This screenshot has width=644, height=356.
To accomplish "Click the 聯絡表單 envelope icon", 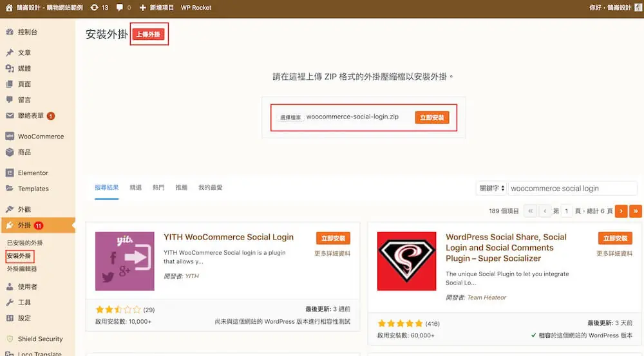I will (10, 115).
